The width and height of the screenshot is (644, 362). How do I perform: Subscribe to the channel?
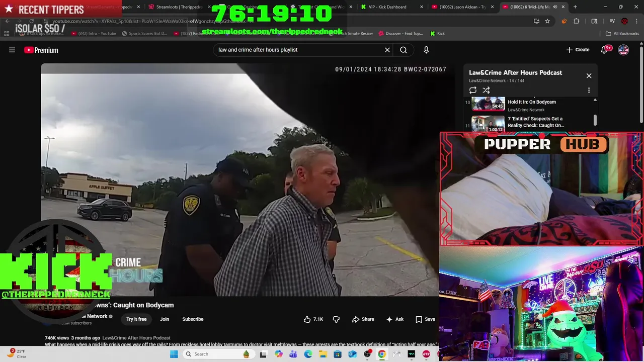pos(193,319)
